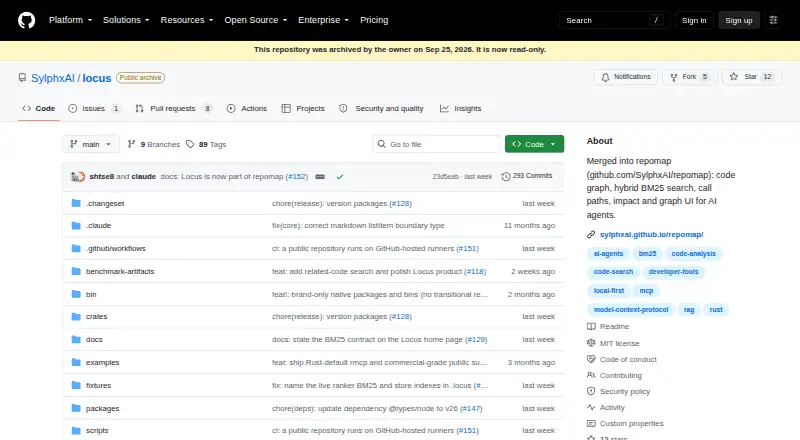Click repository icon beside SylphxAI

click(x=22, y=78)
